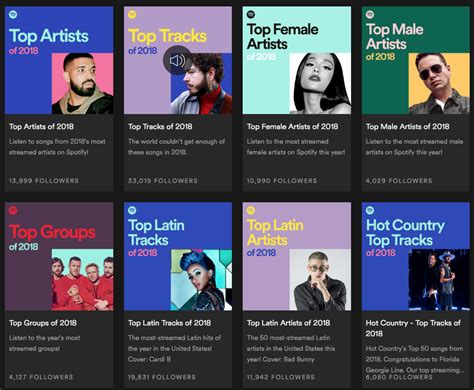Click yellow Spotify logo on Top Latin Artists cover
Viewport: 474px width, 390px height.
pos(251,210)
